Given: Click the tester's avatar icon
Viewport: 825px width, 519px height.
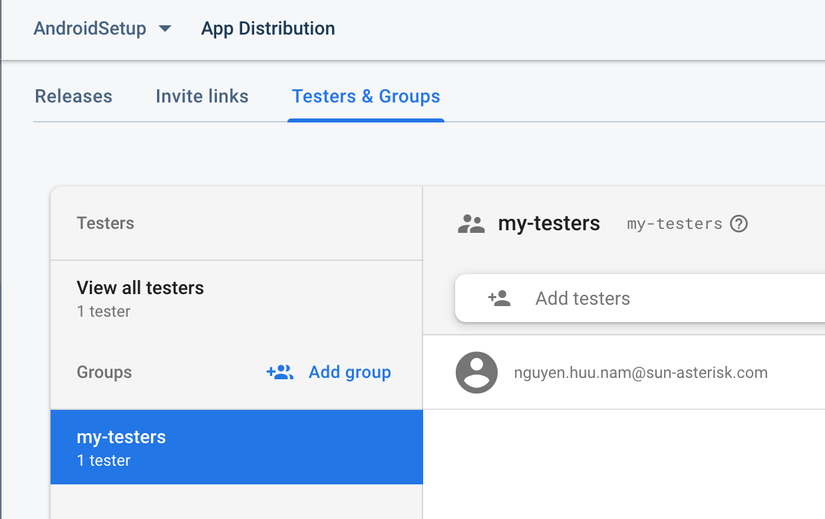Looking at the screenshot, I should pyautogui.click(x=477, y=373).
